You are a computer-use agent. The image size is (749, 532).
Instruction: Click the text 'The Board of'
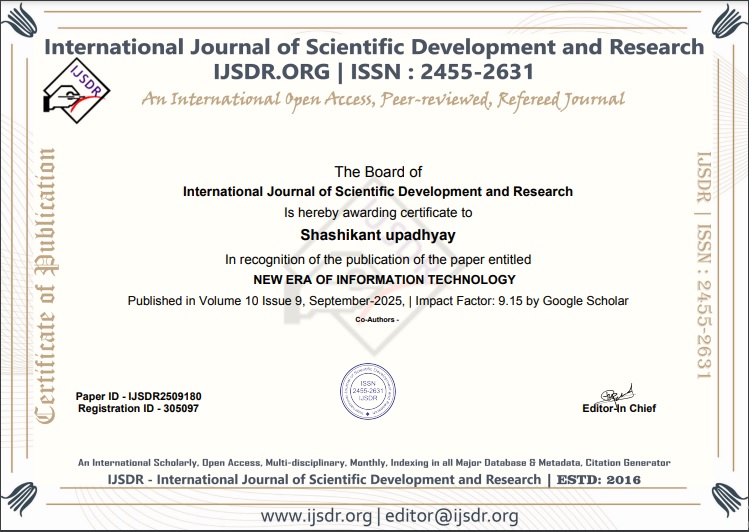coord(378,171)
